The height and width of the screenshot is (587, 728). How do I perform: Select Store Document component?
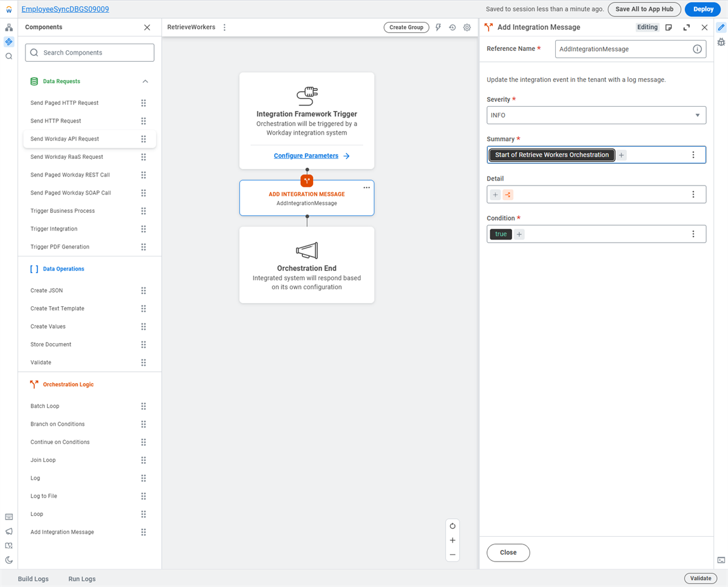[x=89, y=344]
